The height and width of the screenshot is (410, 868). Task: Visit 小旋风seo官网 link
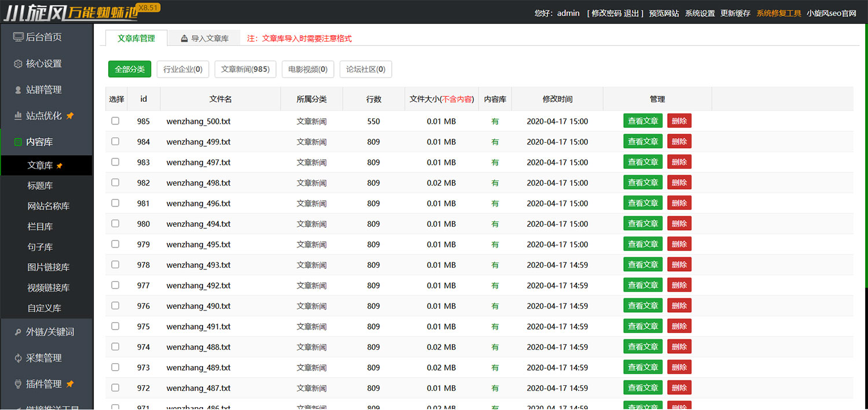click(832, 13)
